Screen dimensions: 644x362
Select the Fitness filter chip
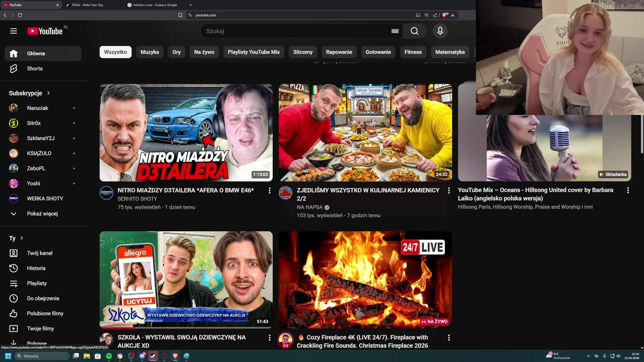(413, 52)
